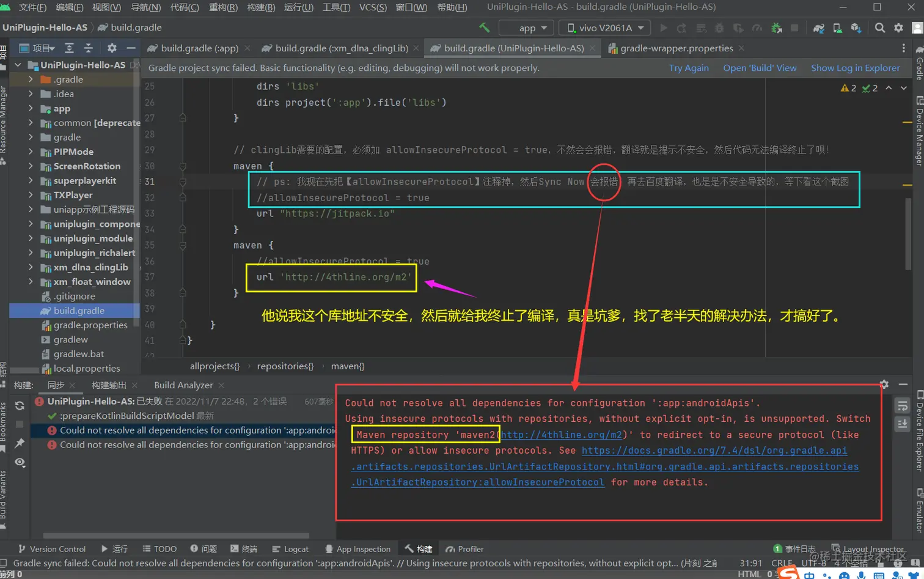Viewport: 924px width, 579px height.
Task: Open the editor tabs more-options menu
Action: [904, 48]
